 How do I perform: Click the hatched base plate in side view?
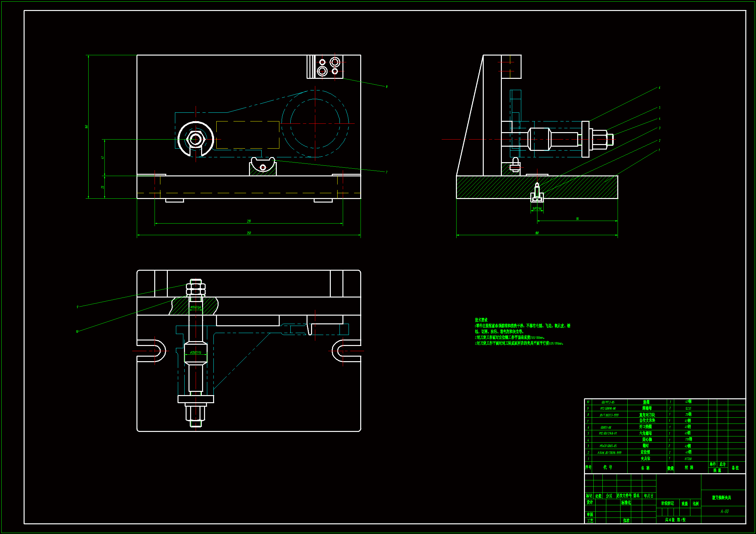tap(494, 187)
